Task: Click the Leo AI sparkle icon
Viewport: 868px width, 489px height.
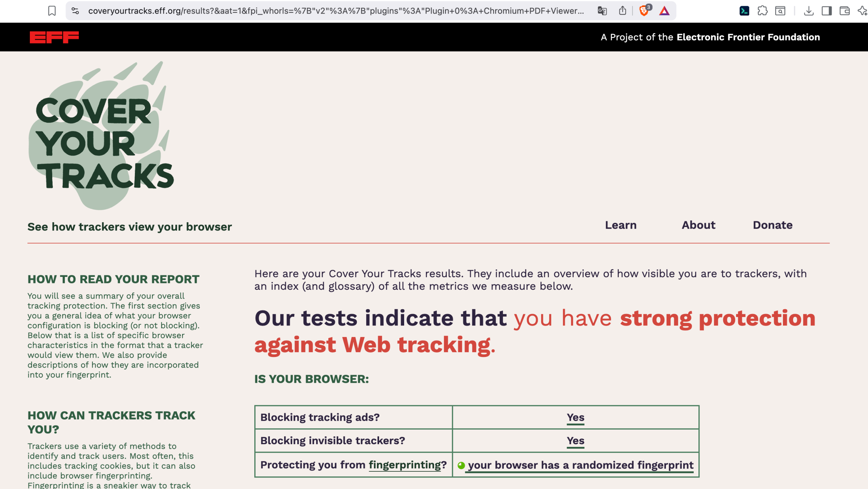Action: [x=863, y=11]
